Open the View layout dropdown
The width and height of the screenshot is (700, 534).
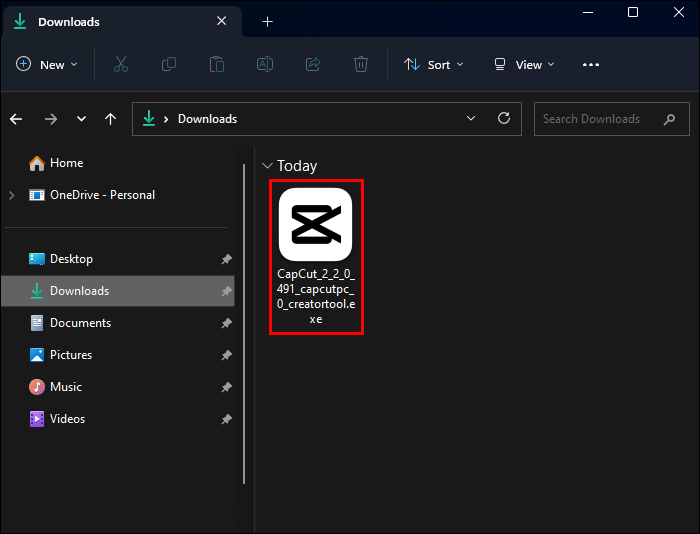pyautogui.click(x=524, y=65)
